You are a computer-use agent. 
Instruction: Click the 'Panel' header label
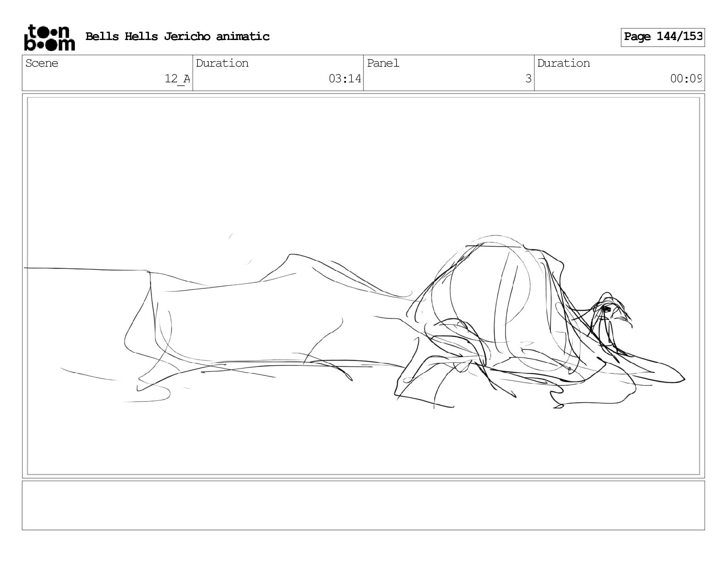[x=383, y=63]
